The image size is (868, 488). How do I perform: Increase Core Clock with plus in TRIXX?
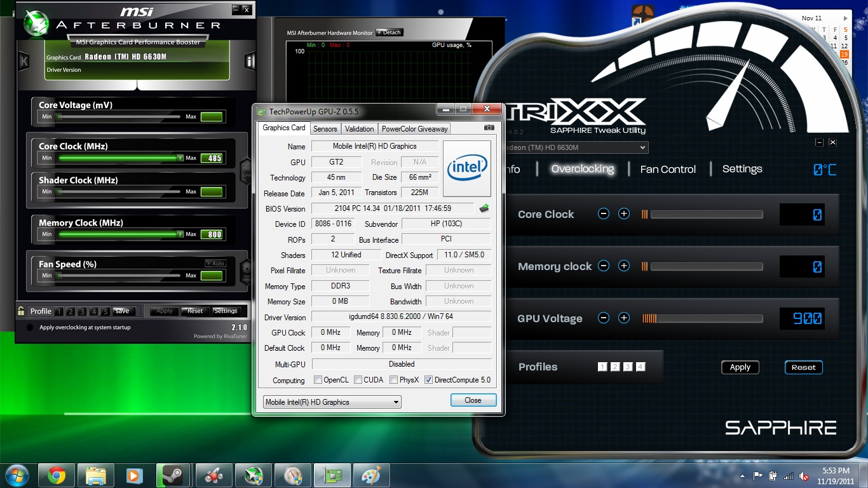click(624, 214)
